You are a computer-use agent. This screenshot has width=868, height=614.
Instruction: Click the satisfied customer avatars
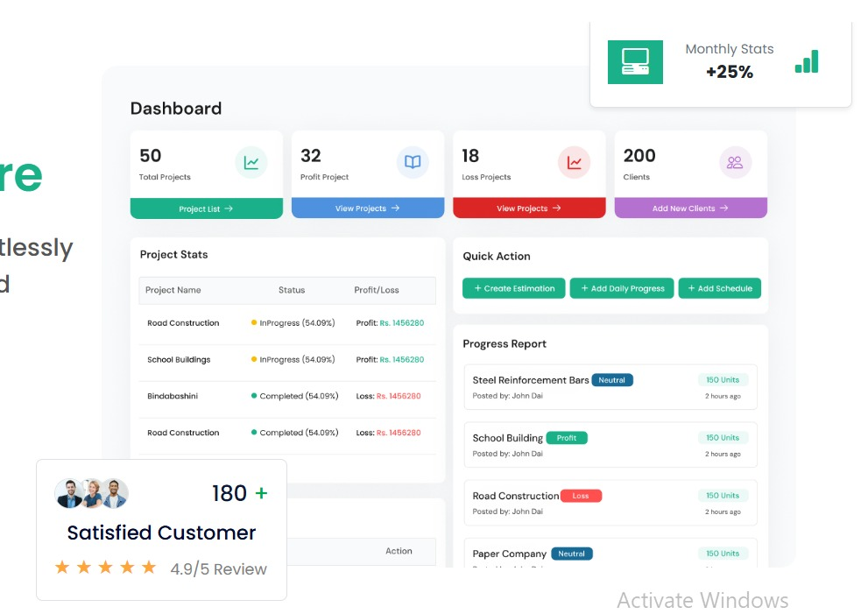(92, 493)
